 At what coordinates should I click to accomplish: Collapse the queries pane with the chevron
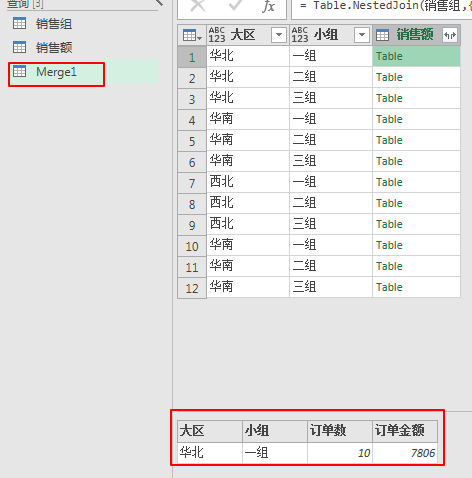point(159,3)
